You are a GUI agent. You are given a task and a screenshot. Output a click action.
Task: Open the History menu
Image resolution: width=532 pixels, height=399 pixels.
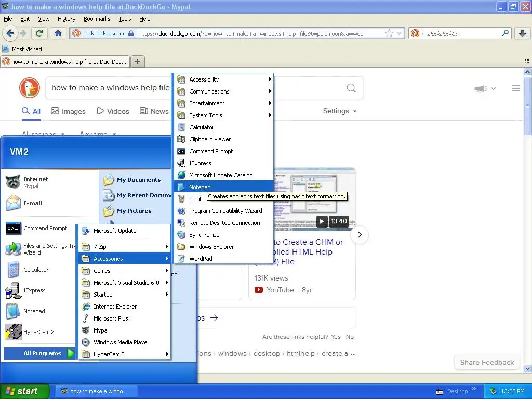(66, 19)
